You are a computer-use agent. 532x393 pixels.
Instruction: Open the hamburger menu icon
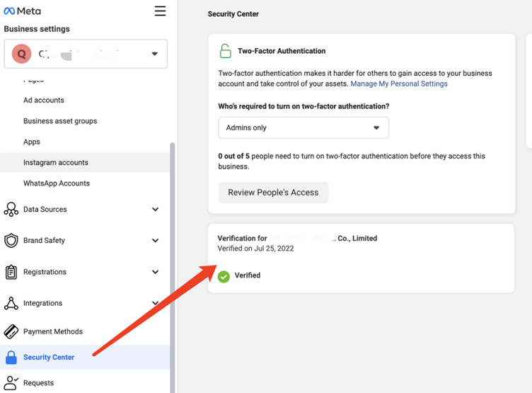(x=160, y=11)
